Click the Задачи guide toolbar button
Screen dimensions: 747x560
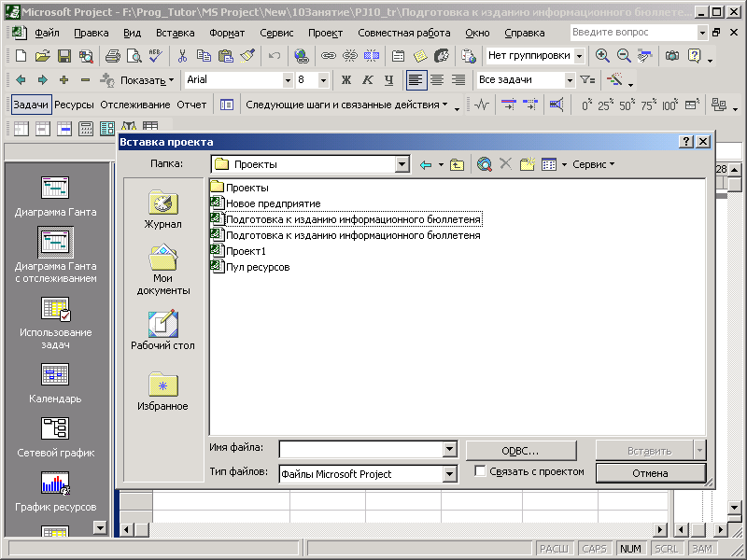(x=31, y=105)
